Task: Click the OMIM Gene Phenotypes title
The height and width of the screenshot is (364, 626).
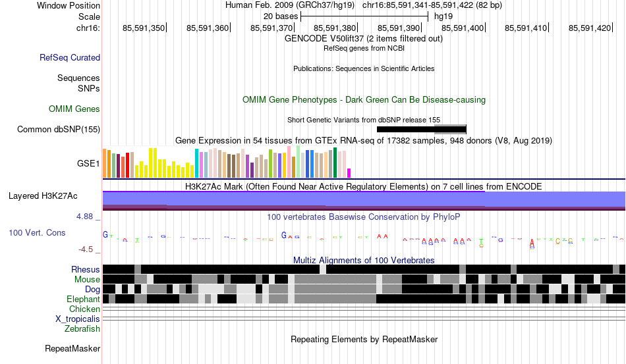Action: click(x=364, y=99)
